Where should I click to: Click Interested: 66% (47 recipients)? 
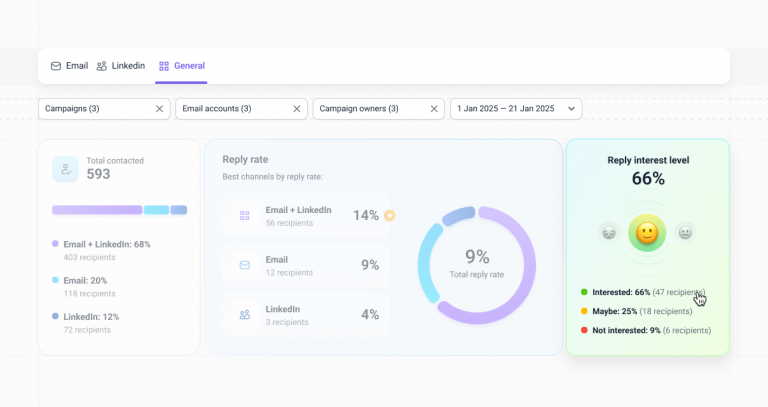point(648,292)
